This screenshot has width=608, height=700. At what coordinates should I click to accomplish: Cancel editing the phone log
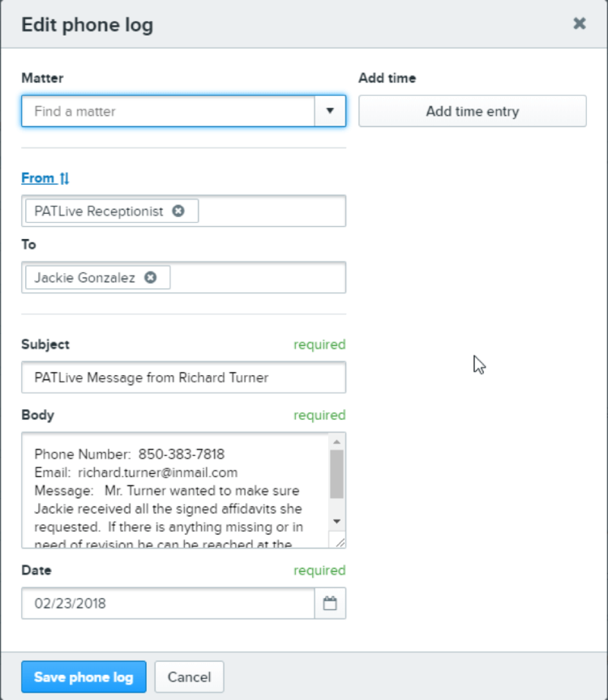click(x=189, y=677)
